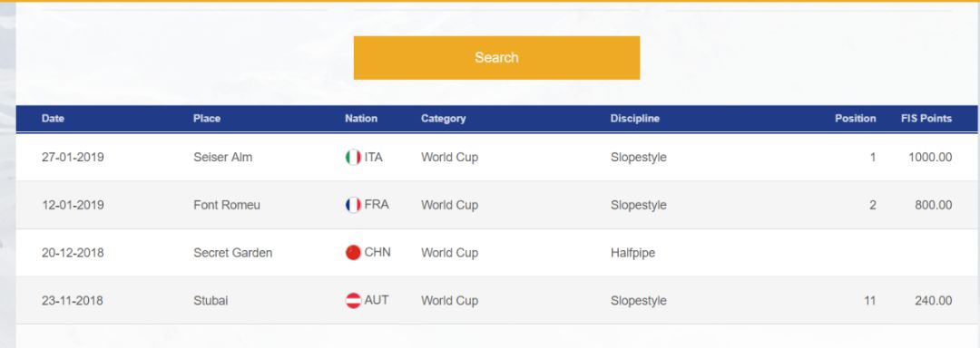The width and height of the screenshot is (980, 348).
Task: Click the FIS Points column header
Action: tap(926, 119)
